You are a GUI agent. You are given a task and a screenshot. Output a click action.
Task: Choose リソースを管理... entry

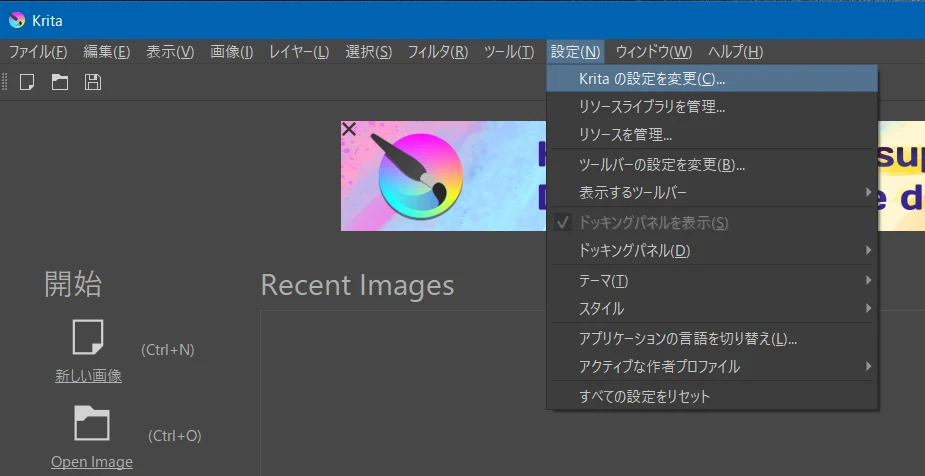[712, 135]
